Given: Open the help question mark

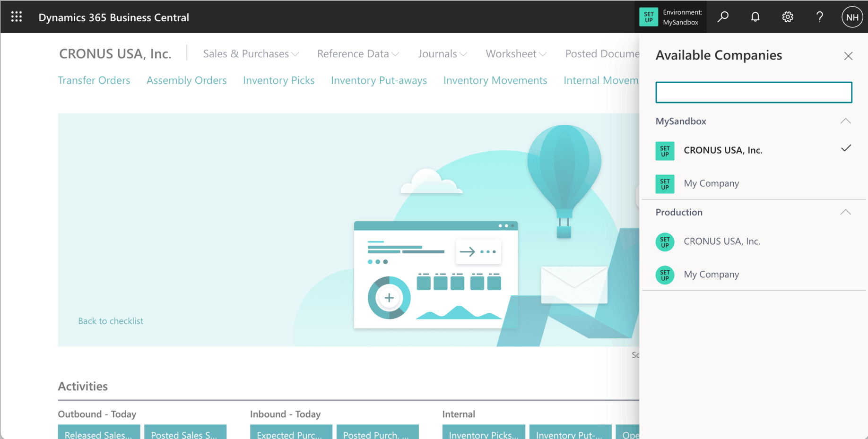Looking at the screenshot, I should pyautogui.click(x=819, y=17).
